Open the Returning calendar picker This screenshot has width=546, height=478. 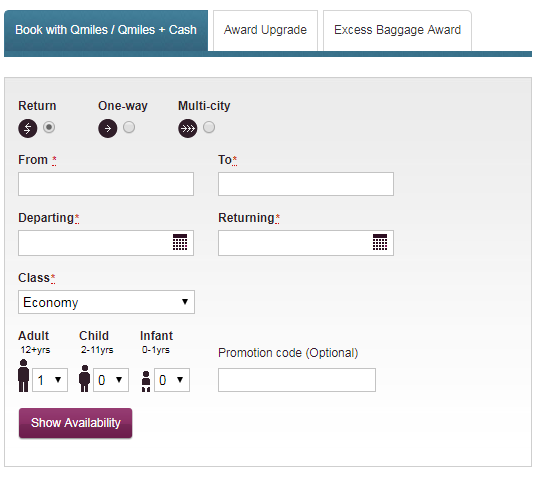(x=380, y=242)
